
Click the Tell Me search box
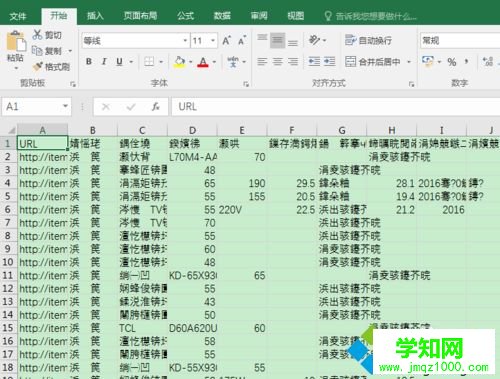(371, 16)
